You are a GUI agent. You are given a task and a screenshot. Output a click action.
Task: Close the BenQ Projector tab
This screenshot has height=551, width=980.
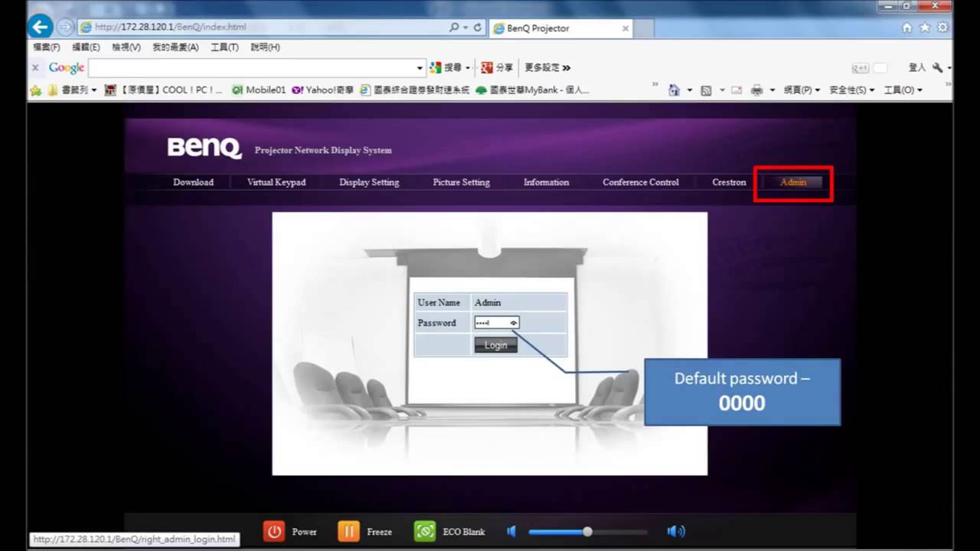click(x=626, y=28)
